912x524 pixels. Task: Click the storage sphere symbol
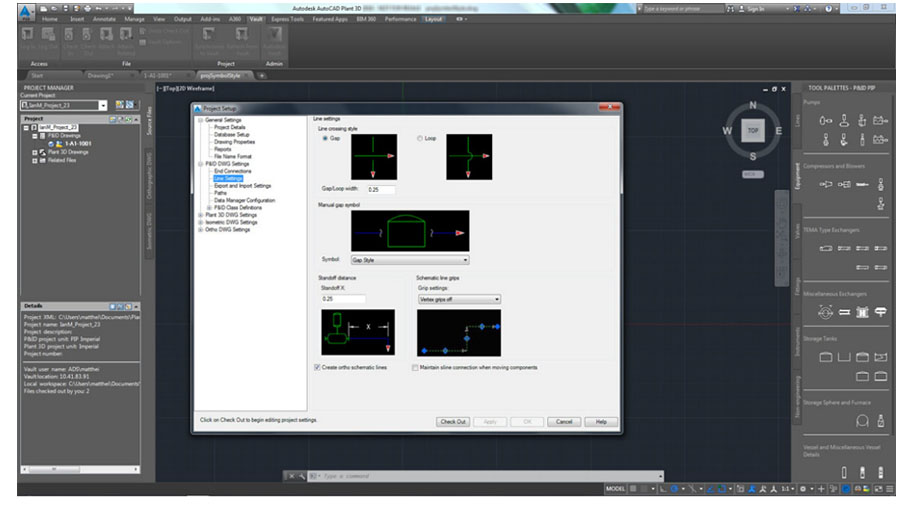tap(862, 420)
